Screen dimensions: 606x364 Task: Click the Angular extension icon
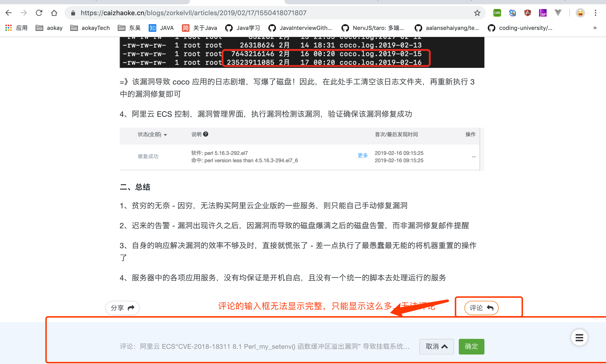(527, 13)
